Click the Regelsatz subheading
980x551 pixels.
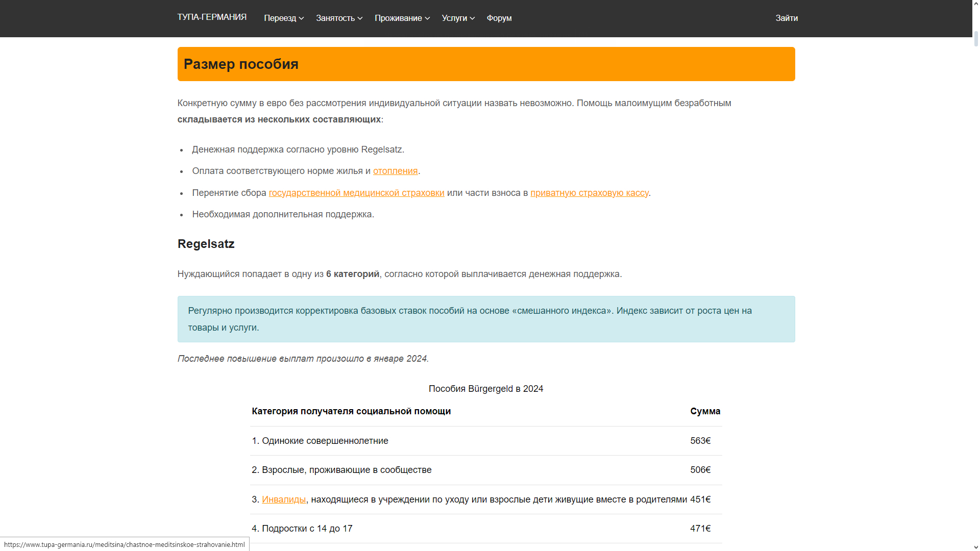(x=206, y=244)
